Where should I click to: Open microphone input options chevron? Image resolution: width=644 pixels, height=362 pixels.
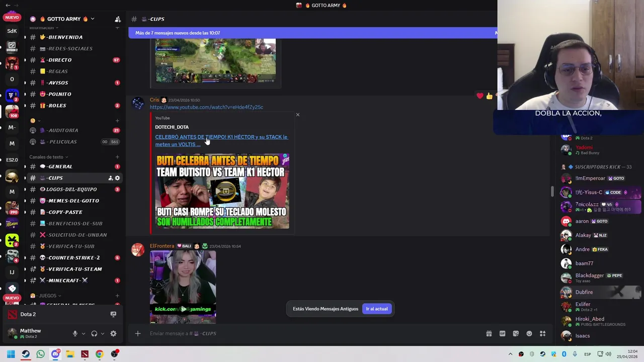(83, 333)
